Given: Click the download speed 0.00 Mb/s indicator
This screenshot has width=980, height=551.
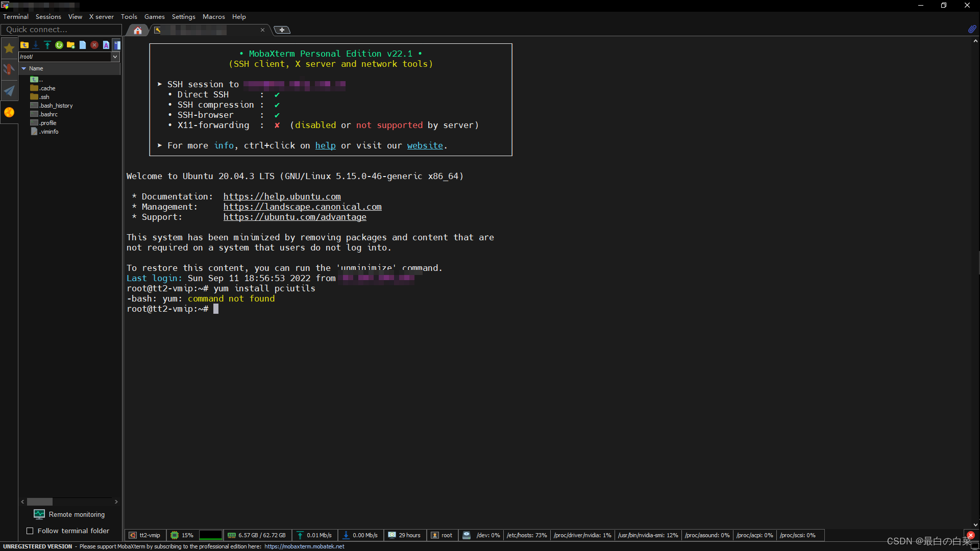Looking at the screenshot, I should pyautogui.click(x=360, y=535).
